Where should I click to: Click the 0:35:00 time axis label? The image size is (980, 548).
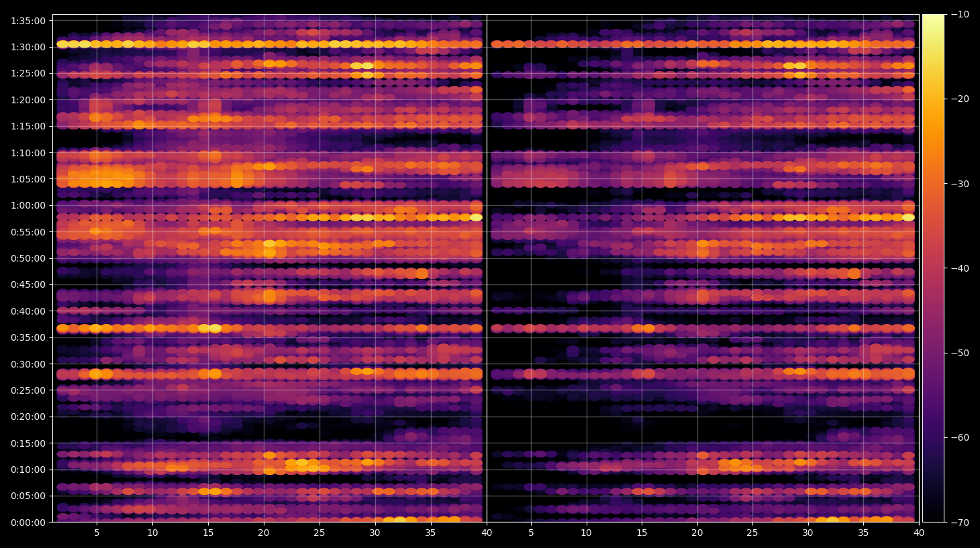coord(28,337)
